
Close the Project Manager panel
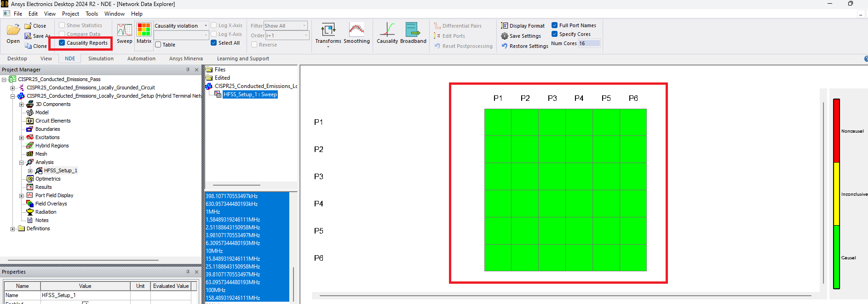[196, 70]
